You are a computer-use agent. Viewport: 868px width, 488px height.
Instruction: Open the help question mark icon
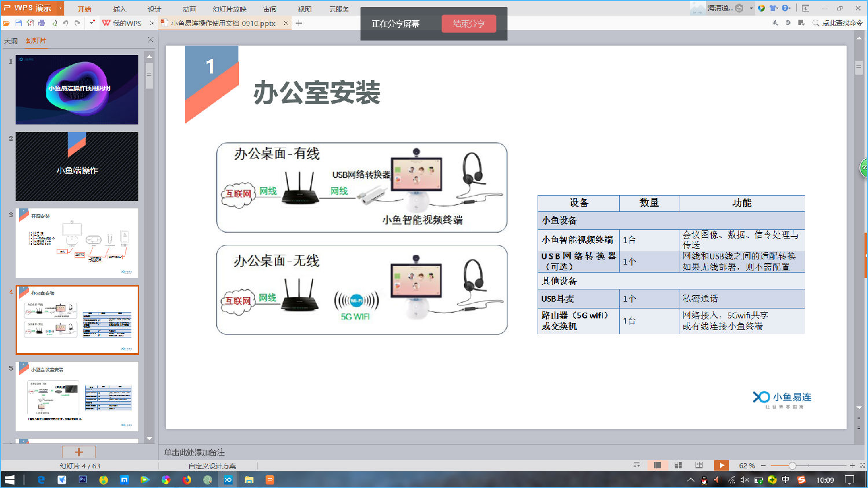tap(786, 8)
